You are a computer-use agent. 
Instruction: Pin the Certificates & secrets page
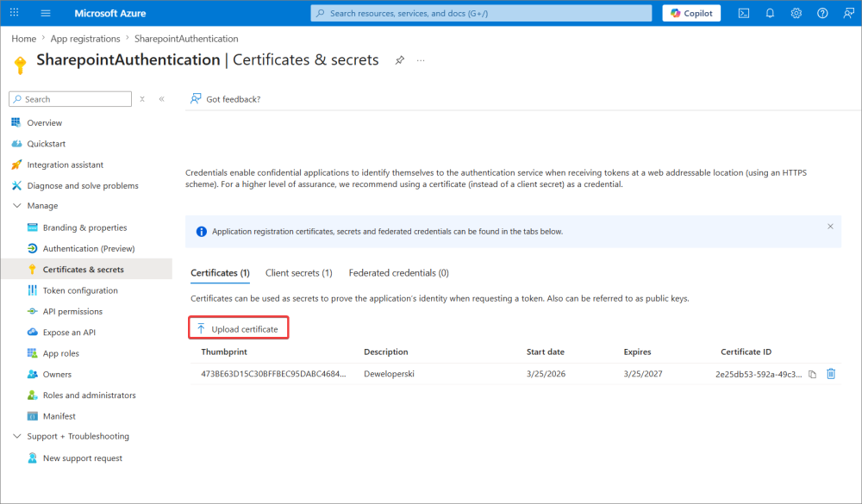coord(399,60)
